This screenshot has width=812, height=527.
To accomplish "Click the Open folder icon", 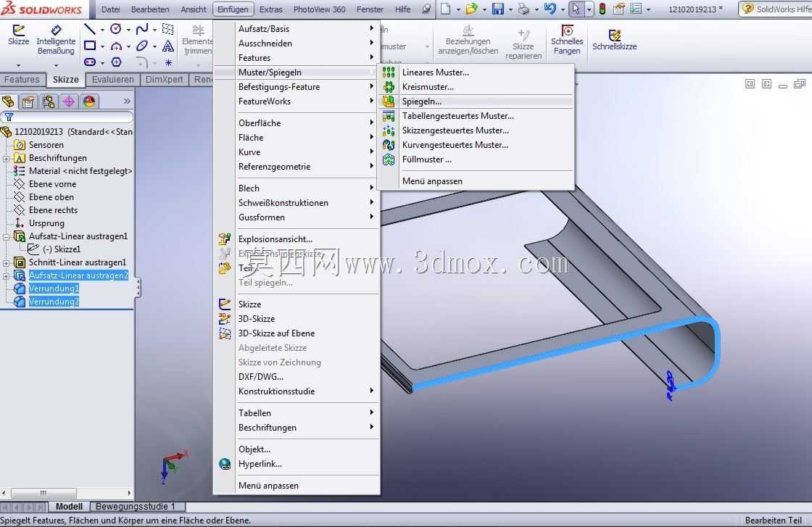I will click(x=471, y=9).
